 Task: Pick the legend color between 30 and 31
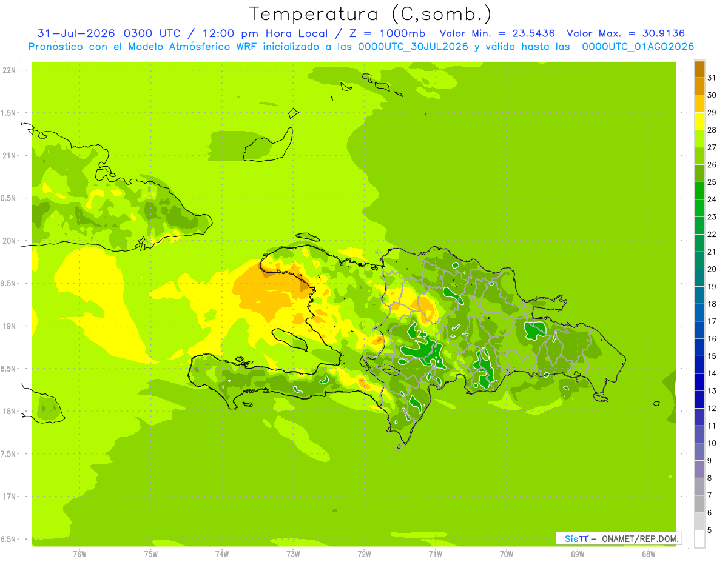click(x=699, y=86)
